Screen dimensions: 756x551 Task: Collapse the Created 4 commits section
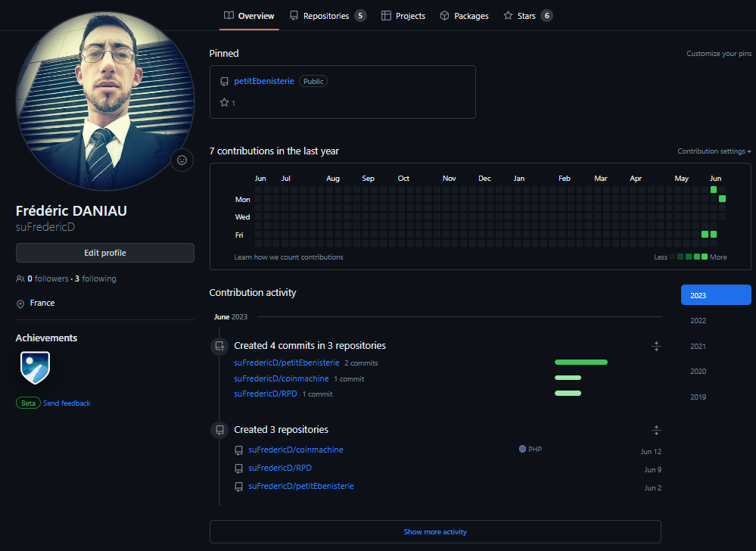tap(656, 346)
